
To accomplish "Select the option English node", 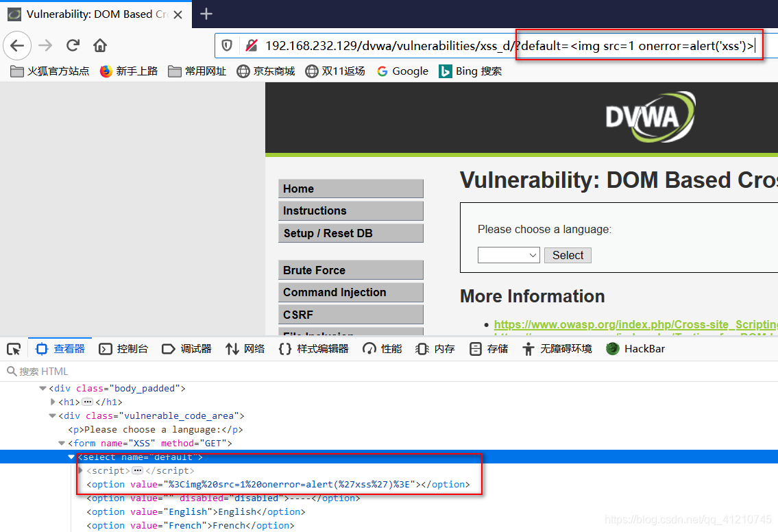I will tap(196, 511).
